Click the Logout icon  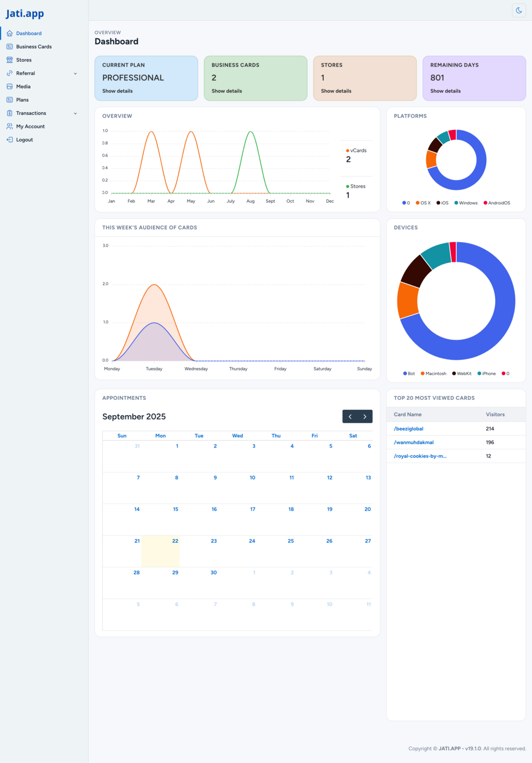pyautogui.click(x=9, y=140)
